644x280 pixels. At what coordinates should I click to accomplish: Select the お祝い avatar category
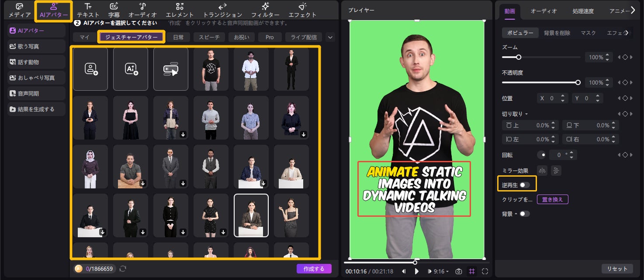pyautogui.click(x=242, y=38)
